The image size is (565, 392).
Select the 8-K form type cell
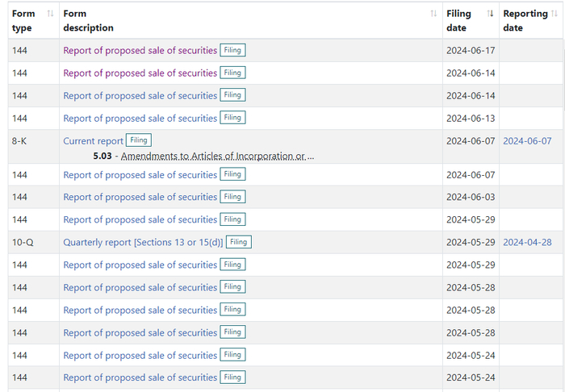click(x=20, y=140)
